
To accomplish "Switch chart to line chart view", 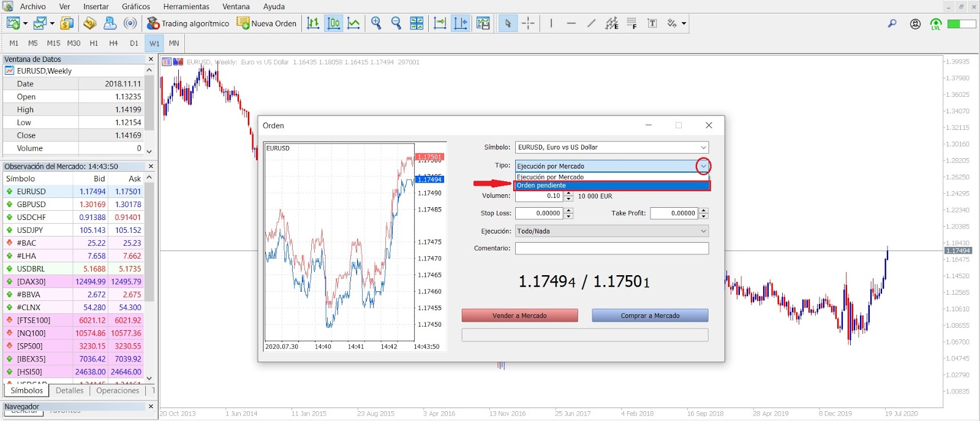I will click(x=354, y=23).
